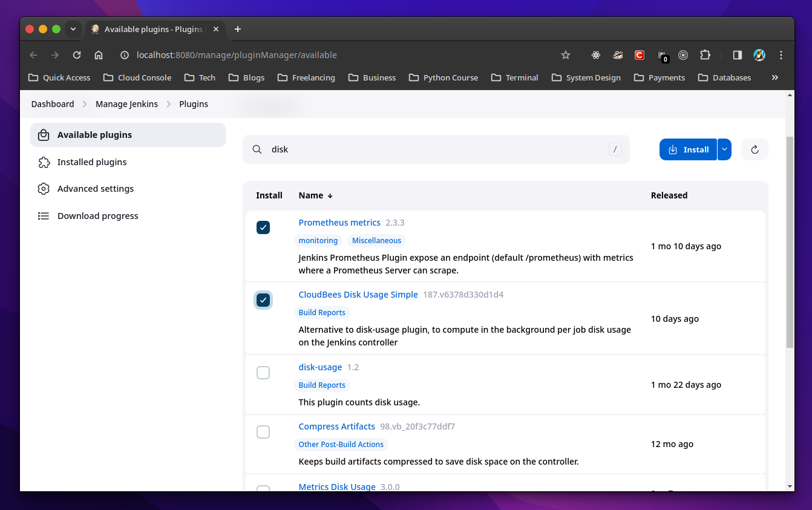Click the browser forward arrow
Image resolution: width=812 pixels, height=510 pixels.
coord(55,55)
